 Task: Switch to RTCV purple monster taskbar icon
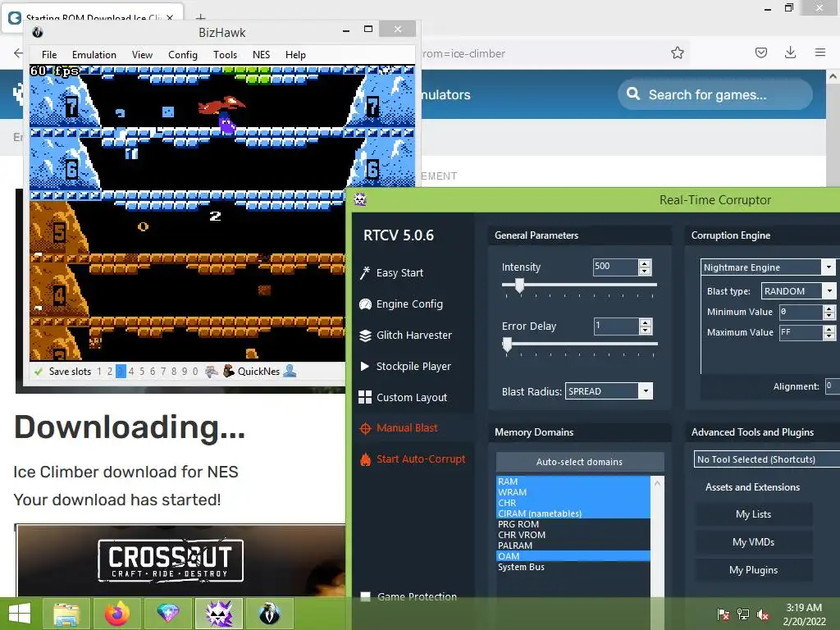pyautogui.click(x=218, y=614)
